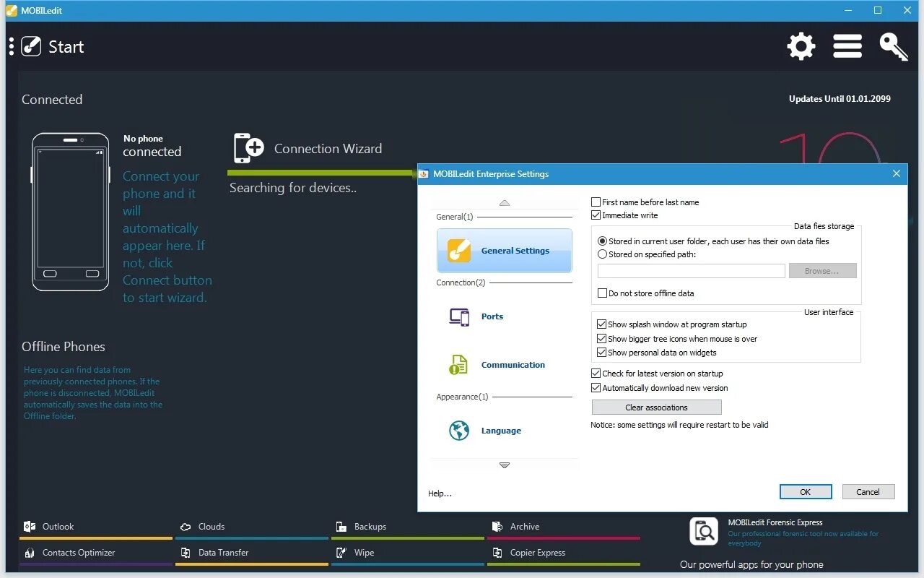Click the Wipe icon
This screenshot has height=578, width=924.
pyautogui.click(x=341, y=553)
